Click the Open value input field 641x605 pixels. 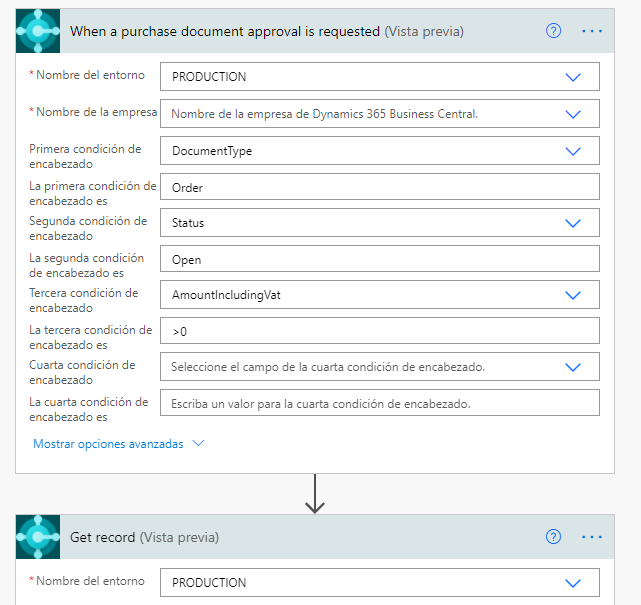(x=378, y=259)
